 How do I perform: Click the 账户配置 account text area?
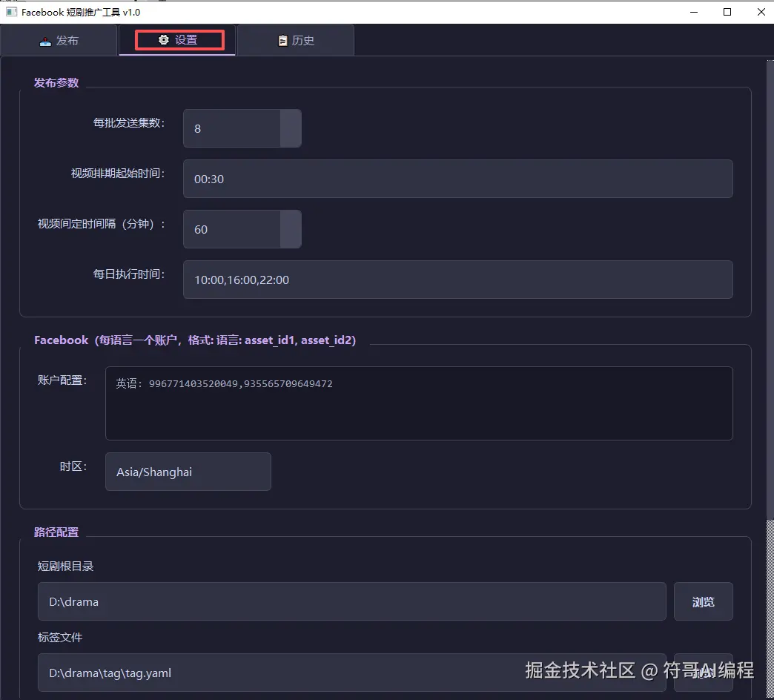coord(419,403)
